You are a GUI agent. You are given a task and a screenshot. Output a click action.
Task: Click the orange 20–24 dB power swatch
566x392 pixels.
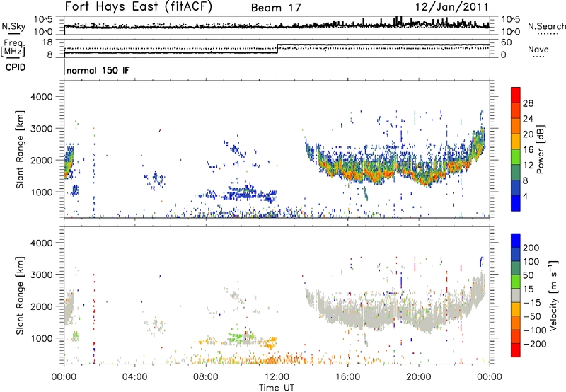pyautogui.click(x=516, y=126)
